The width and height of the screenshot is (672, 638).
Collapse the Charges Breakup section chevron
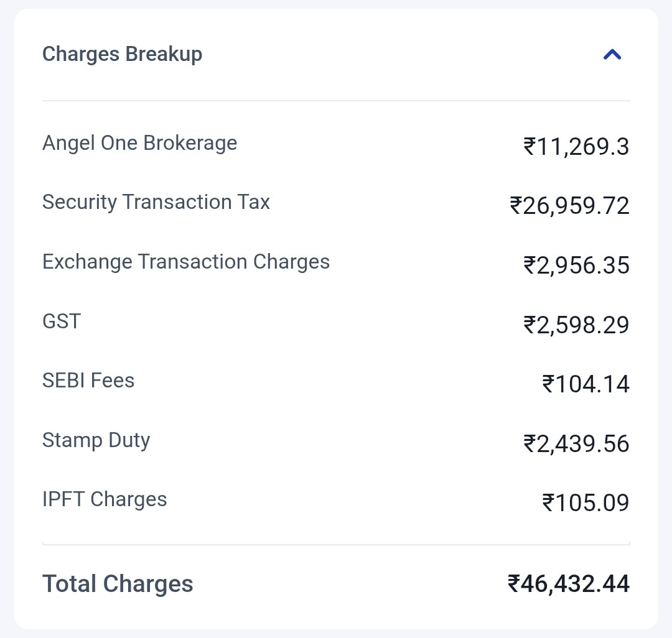coord(612,54)
